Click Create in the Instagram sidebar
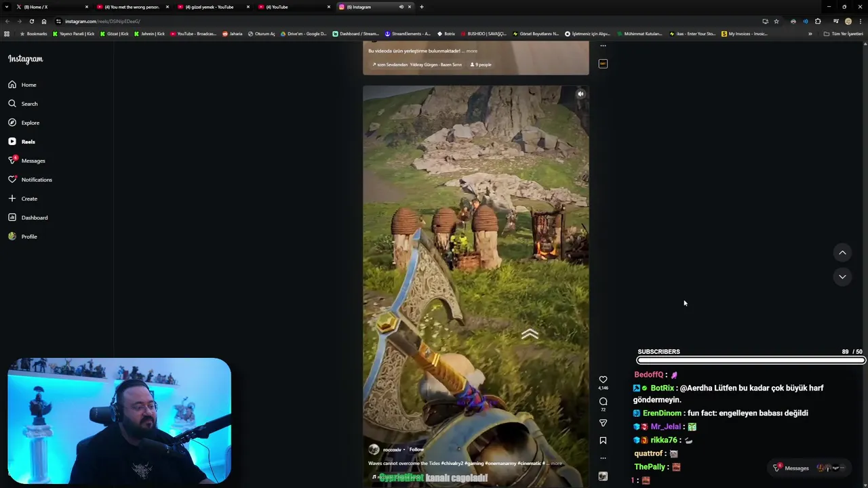 tap(22, 199)
